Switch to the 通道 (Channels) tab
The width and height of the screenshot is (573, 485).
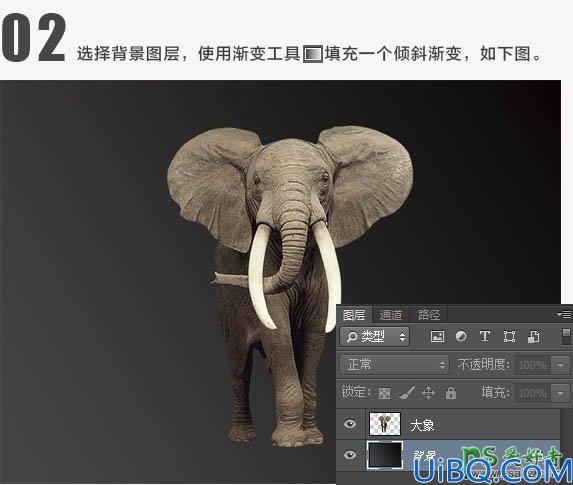pos(391,315)
